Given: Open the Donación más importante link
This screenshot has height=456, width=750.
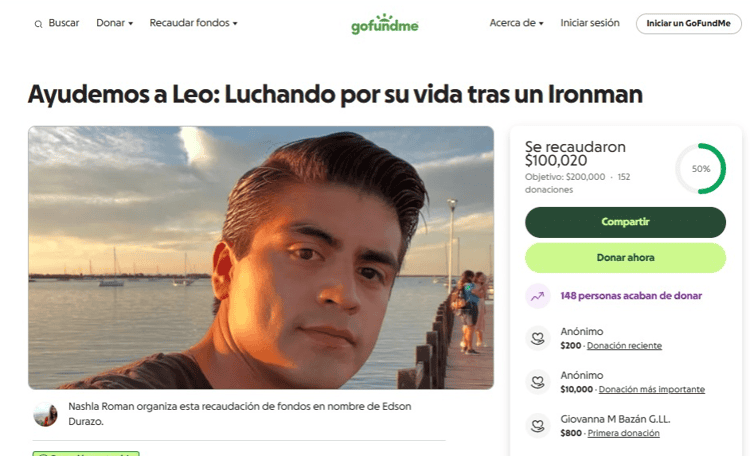Looking at the screenshot, I should (x=651, y=389).
